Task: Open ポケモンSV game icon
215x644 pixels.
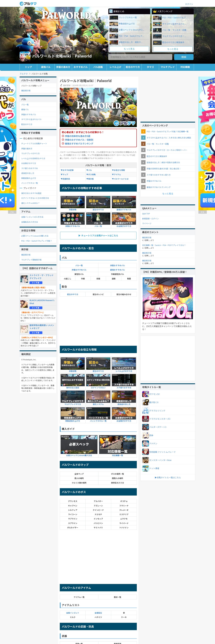Action: coord(145,394)
